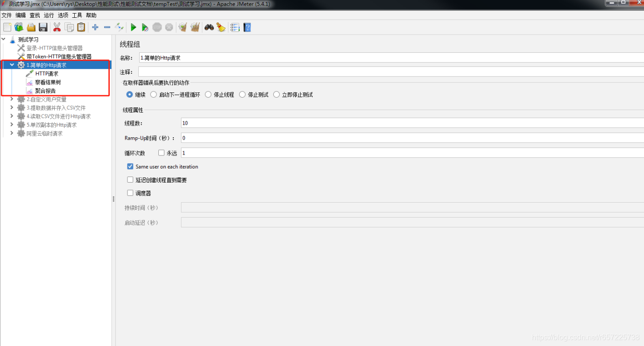Click the Cut scissors icon
644x346 pixels.
pos(57,28)
